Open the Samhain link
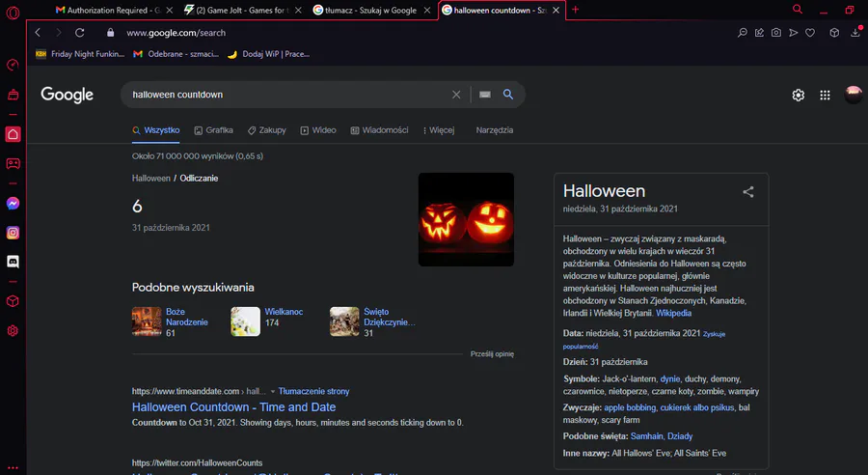This screenshot has width=868, height=475. [646, 436]
